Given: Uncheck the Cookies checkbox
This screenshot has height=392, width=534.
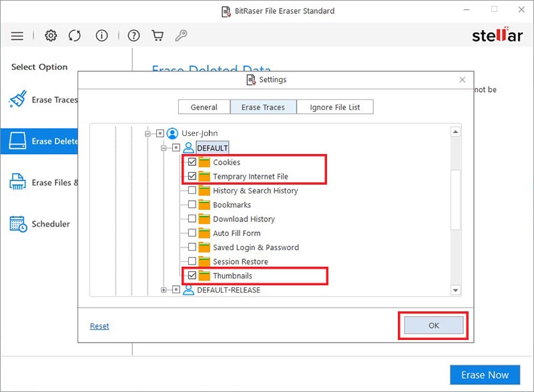Looking at the screenshot, I should click(192, 162).
